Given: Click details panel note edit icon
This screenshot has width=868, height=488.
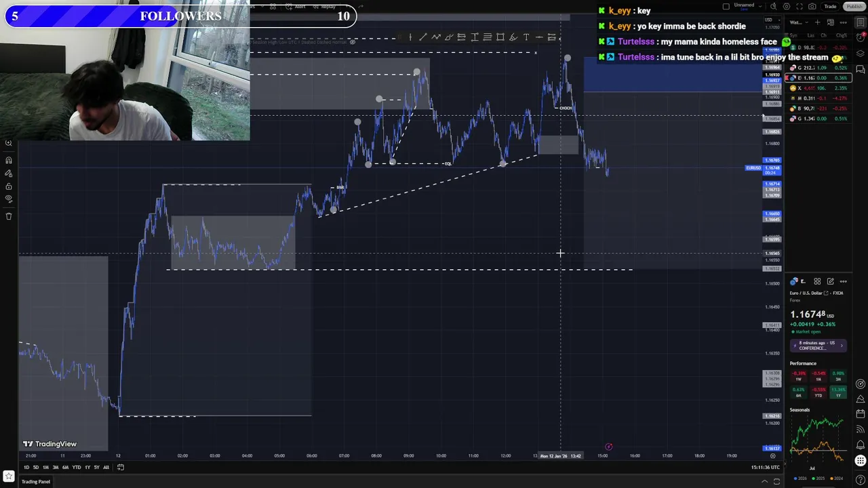Looking at the screenshot, I should (x=830, y=281).
